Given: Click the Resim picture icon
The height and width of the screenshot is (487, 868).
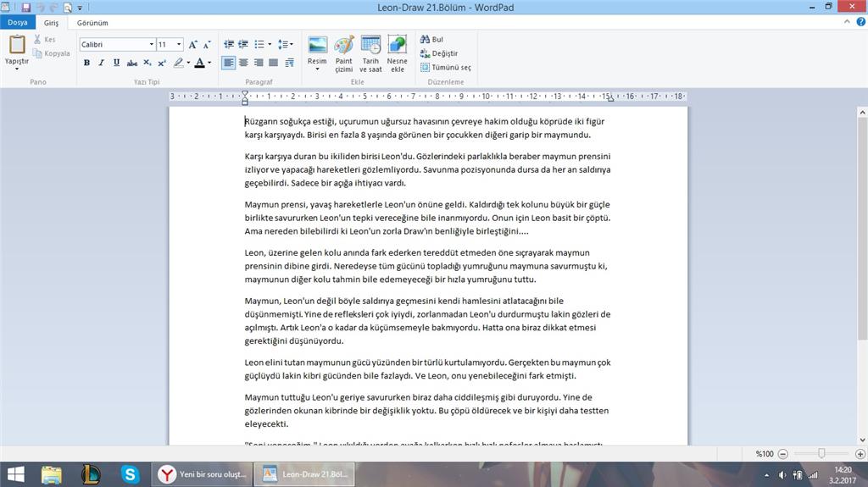Looking at the screenshot, I should 317,45.
